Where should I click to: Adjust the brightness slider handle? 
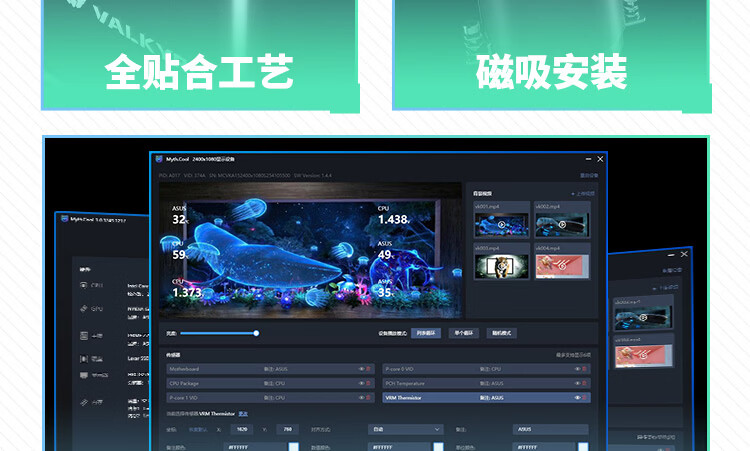(256, 333)
